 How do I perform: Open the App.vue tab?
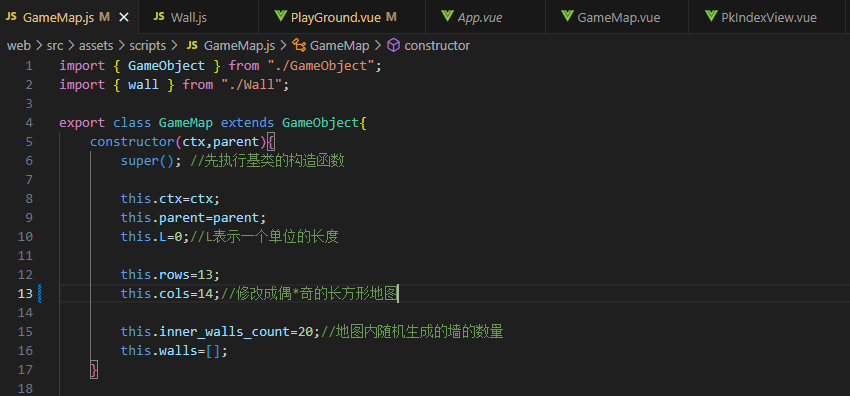(485, 17)
